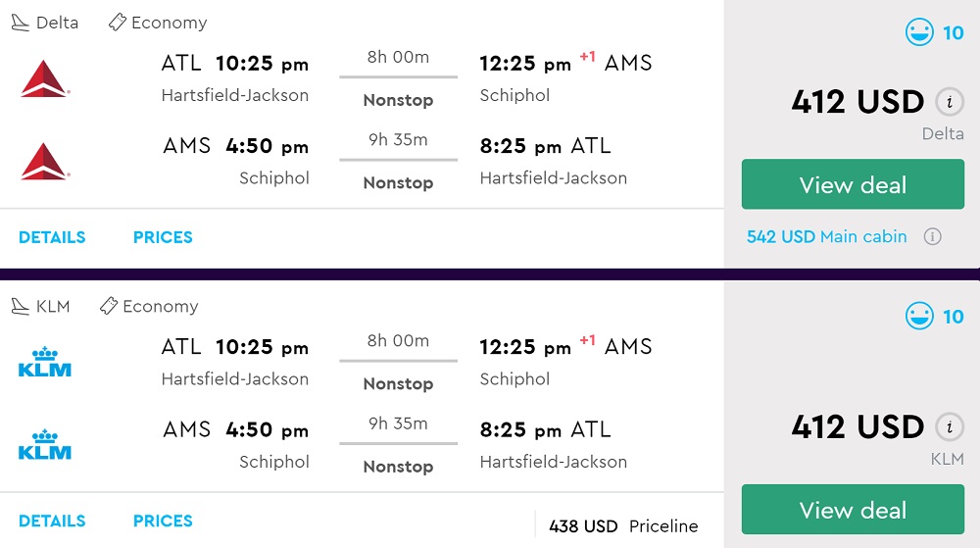This screenshot has width=980, height=548.
Task: Expand PRICES for the KLM itinerary
Action: (163, 521)
